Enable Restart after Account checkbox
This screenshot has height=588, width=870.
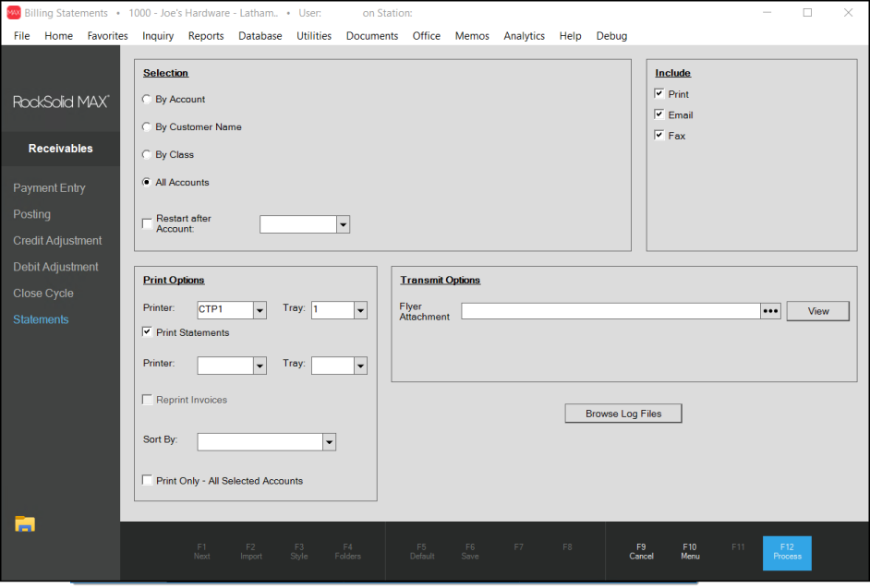147,223
